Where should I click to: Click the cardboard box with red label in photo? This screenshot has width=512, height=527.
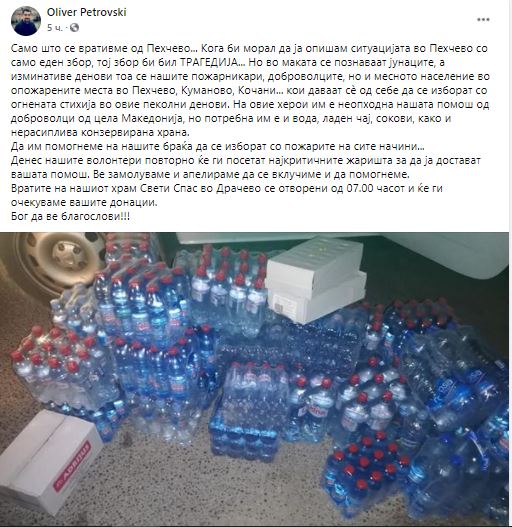tap(49, 460)
